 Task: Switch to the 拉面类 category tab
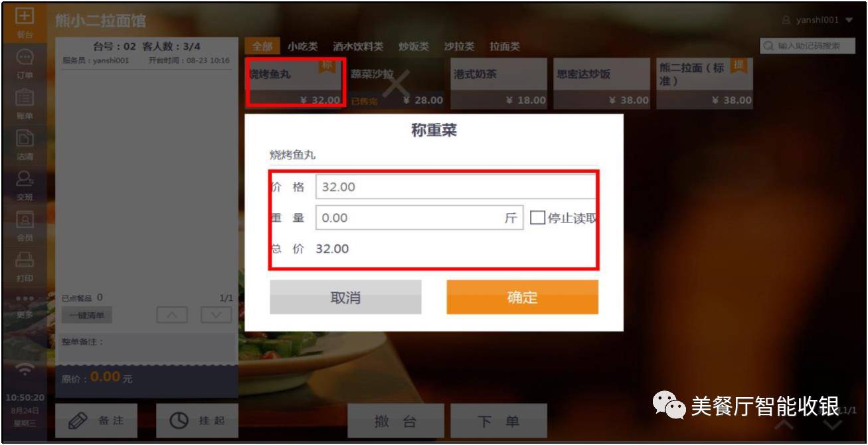(505, 46)
